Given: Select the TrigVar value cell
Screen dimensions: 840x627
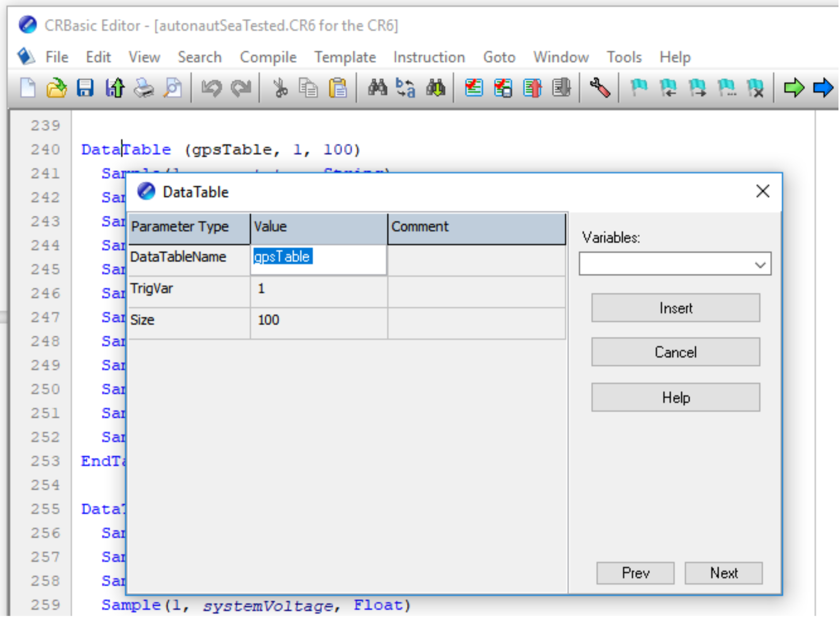Looking at the screenshot, I should (x=318, y=289).
